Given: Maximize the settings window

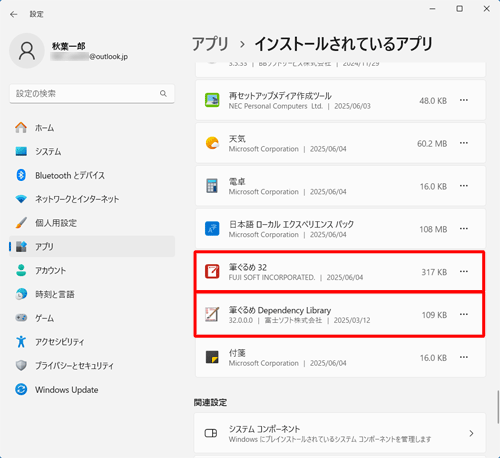Looking at the screenshot, I should [459, 9].
